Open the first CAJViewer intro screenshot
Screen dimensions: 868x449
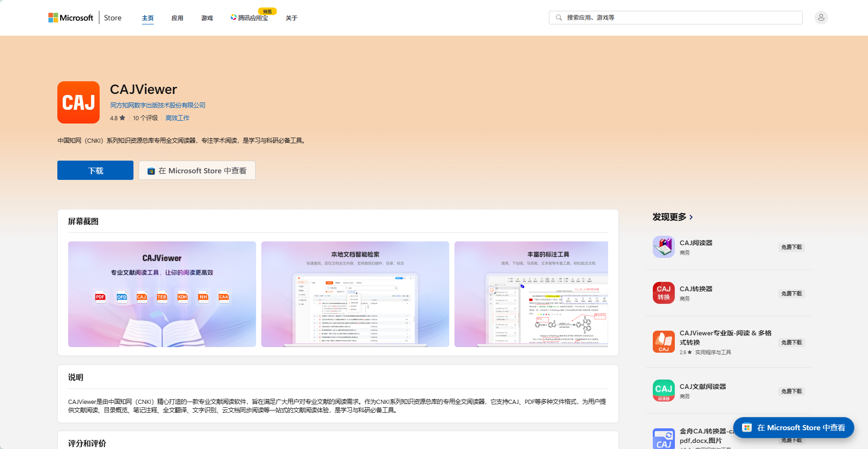(x=162, y=294)
